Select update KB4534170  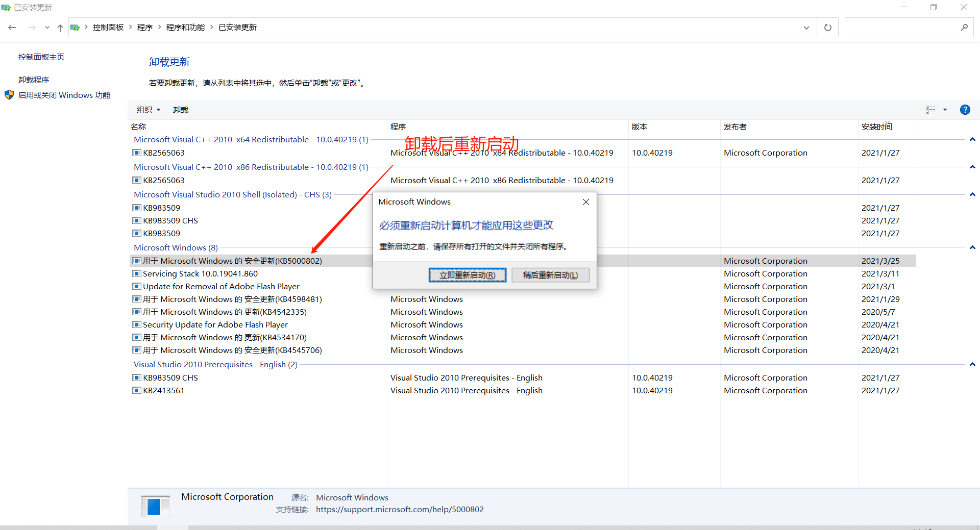pos(225,338)
